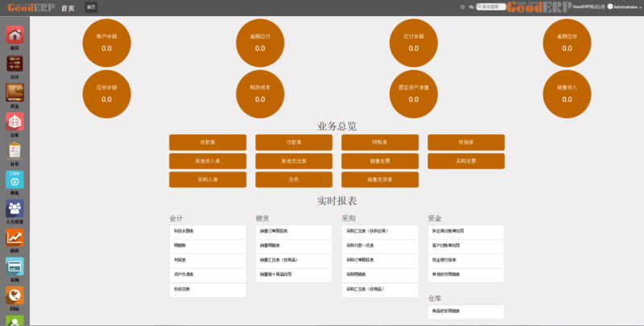
Task: Open the 销售明细表 report
Action: [x=294, y=246]
